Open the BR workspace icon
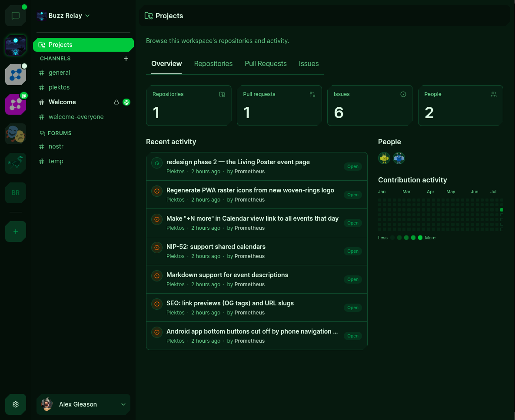This screenshot has height=420, width=515. [16, 193]
